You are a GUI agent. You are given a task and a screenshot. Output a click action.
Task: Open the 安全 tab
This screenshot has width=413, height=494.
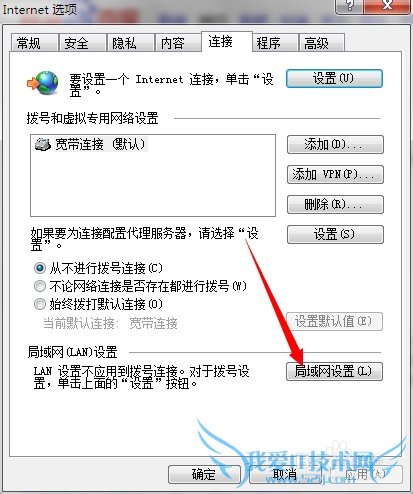83,43
